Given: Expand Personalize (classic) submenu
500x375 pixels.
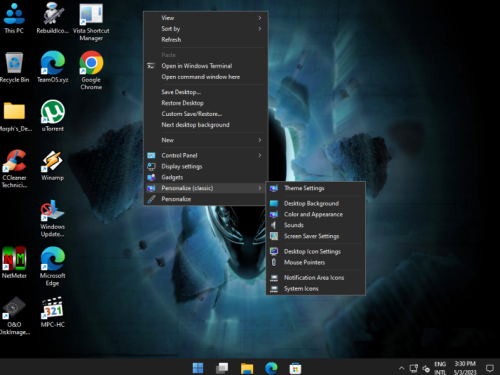Looking at the screenshot, I should pyautogui.click(x=206, y=188).
